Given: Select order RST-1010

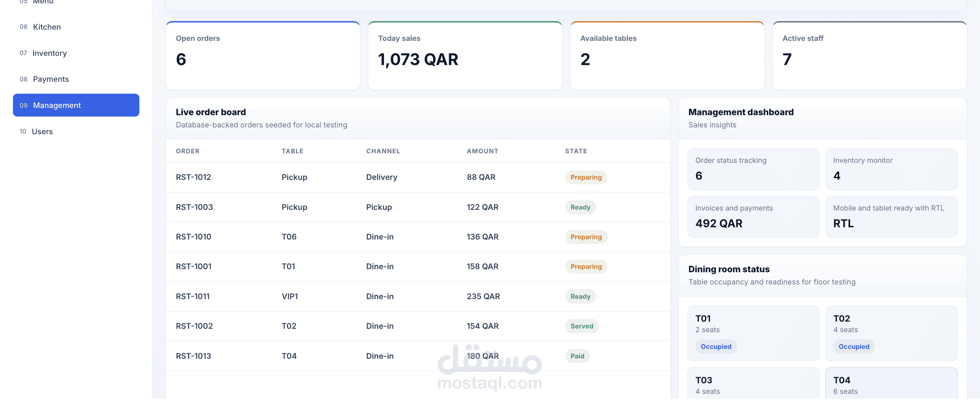Looking at the screenshot, I should point(193,237).
